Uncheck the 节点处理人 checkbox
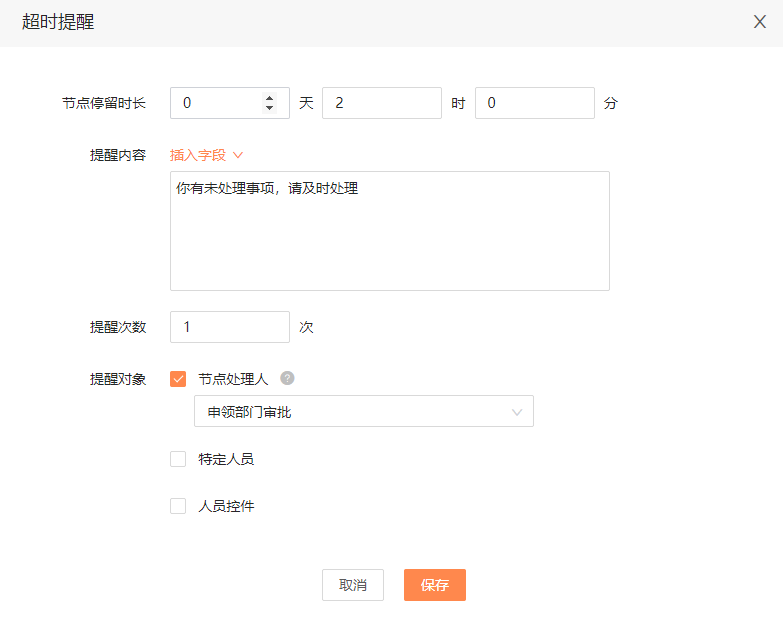This screenshot has width=783, height=617. 178,379
